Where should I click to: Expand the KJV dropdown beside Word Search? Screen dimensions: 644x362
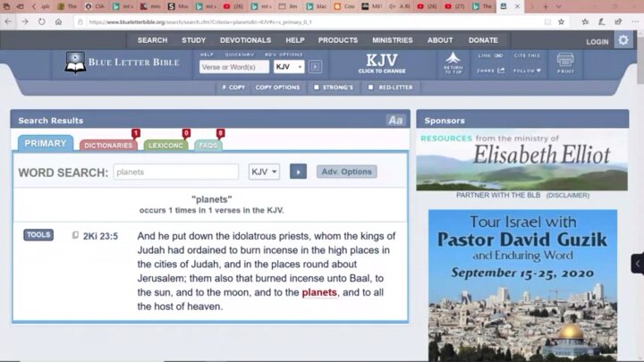(x=264, y=172)
